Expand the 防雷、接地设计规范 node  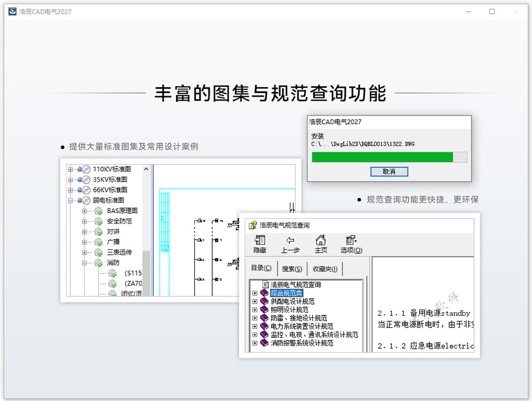tap(255, 318)
